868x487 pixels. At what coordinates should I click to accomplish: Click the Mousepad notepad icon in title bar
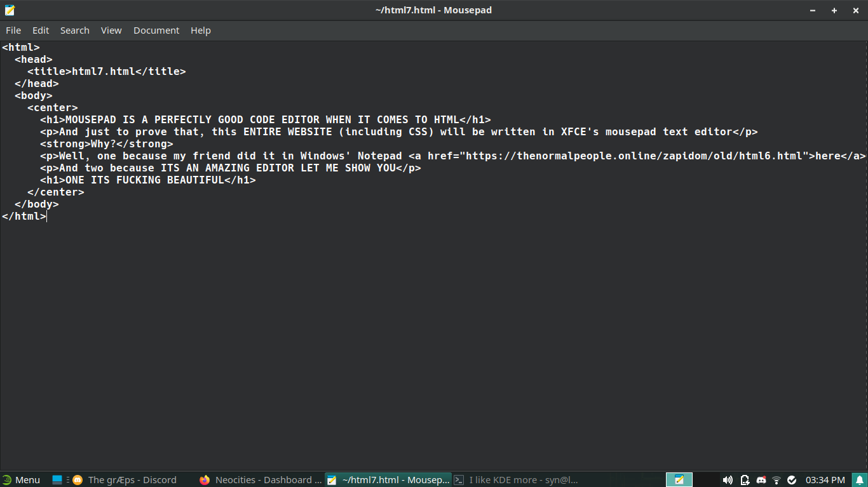point(10,10)
